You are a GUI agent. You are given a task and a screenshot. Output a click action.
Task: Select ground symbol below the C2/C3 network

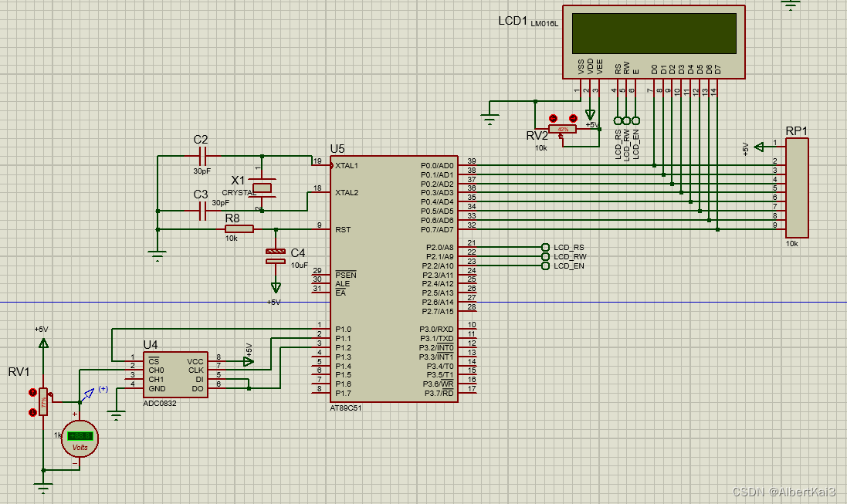[x=158, y=255]
